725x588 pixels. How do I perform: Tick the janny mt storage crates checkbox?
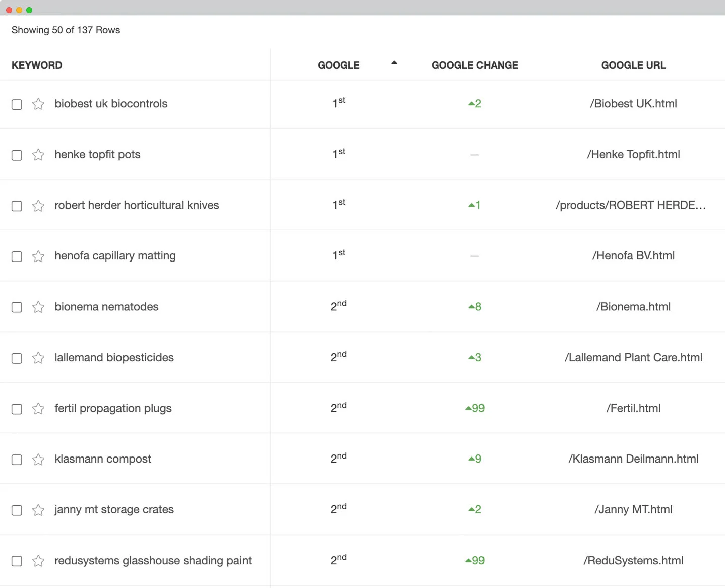tap(17, 510)
